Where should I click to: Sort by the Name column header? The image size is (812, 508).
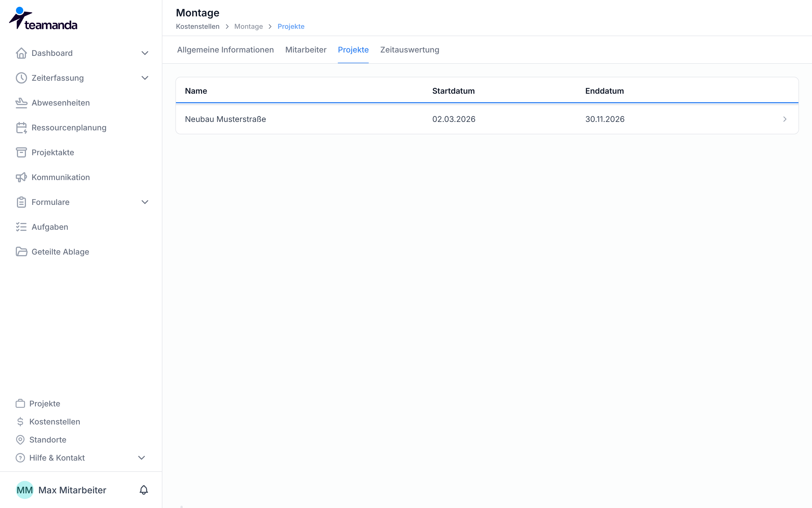[x=196, y=91]
